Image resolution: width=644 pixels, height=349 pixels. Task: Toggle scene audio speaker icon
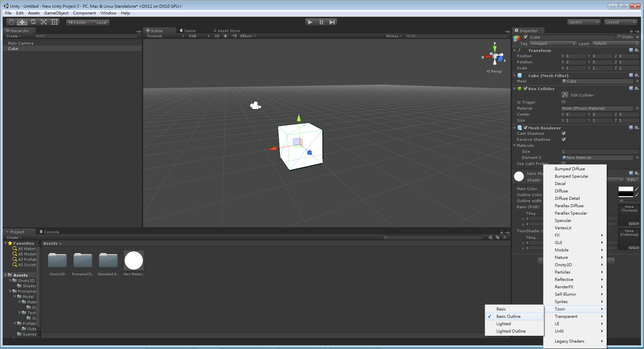[234, 36]
